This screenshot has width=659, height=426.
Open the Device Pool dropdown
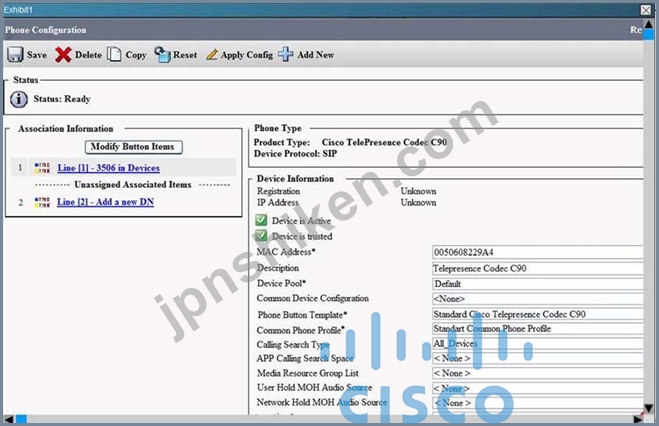coord(538,284)
